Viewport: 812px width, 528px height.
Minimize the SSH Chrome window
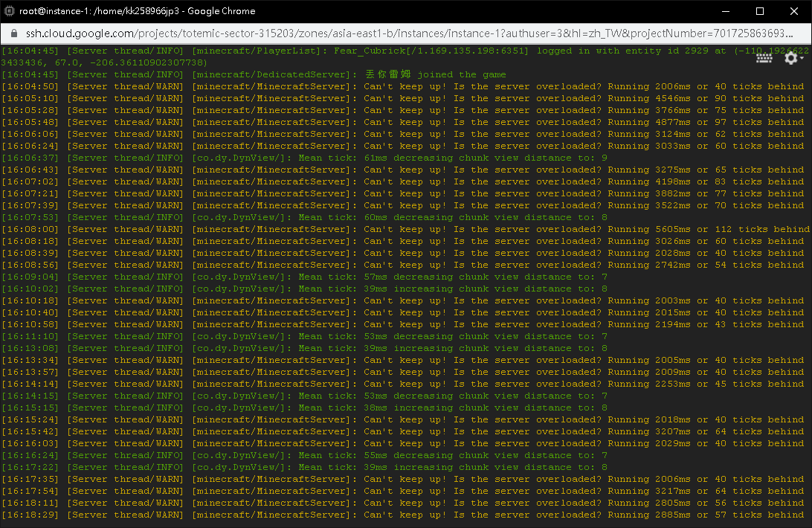[x=726, y=11]
